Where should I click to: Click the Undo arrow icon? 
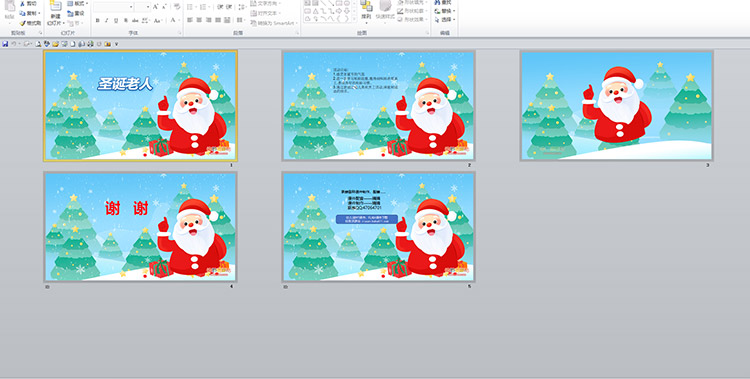14,44
